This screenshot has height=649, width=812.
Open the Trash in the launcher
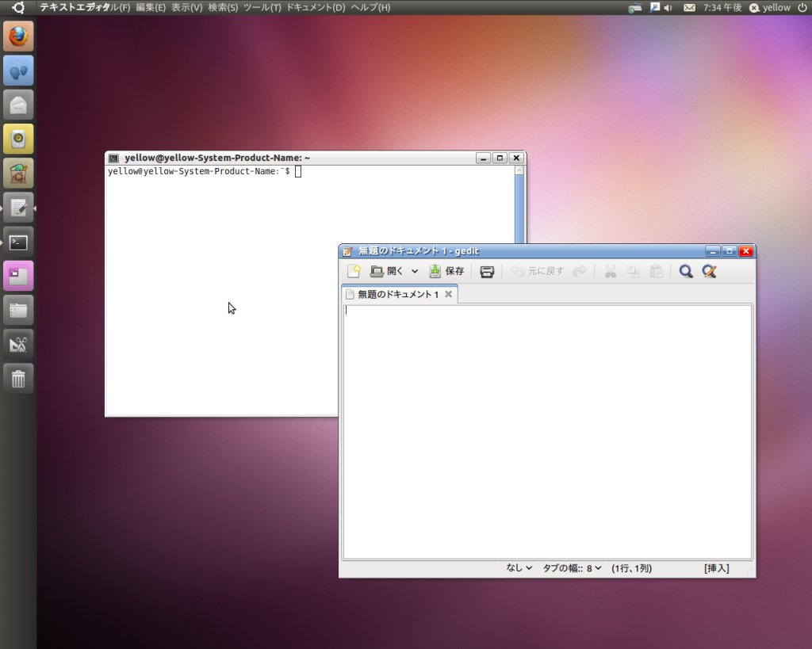18,378
